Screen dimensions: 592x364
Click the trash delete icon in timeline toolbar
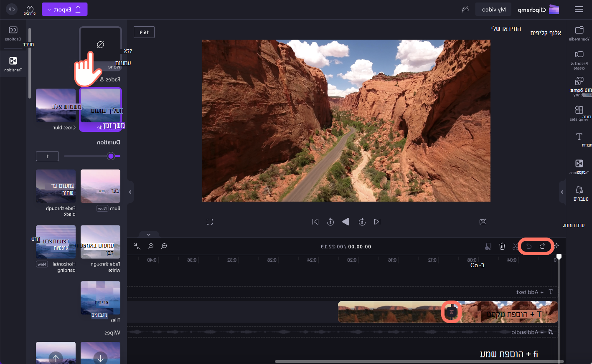point(502,246)
